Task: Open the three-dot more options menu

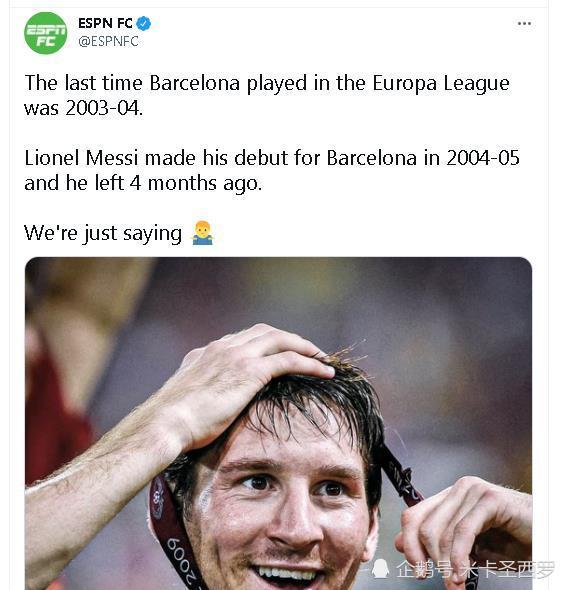Action: 524,24
